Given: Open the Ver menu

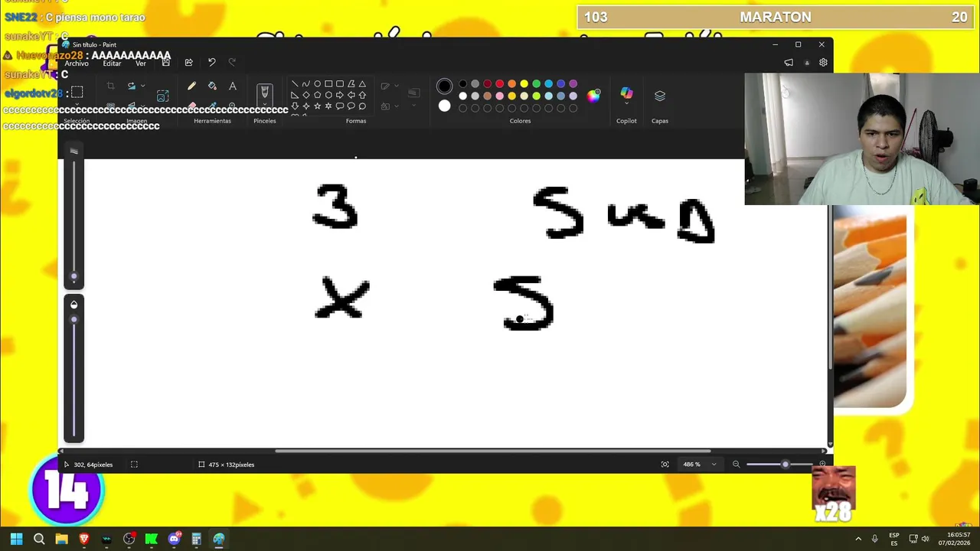Looking at the screenshot, I should point(141,64).
